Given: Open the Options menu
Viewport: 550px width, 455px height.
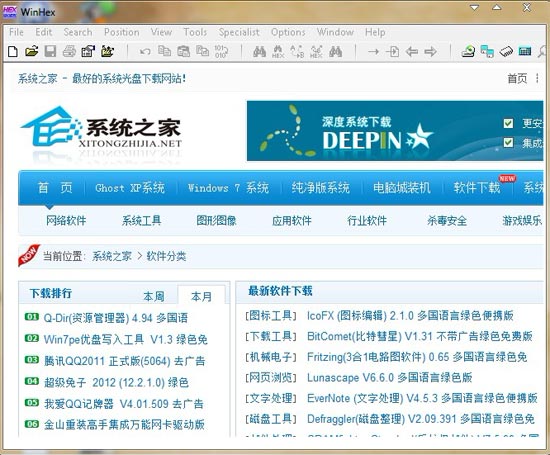Looking at the screenshot, I should point(288,32).
